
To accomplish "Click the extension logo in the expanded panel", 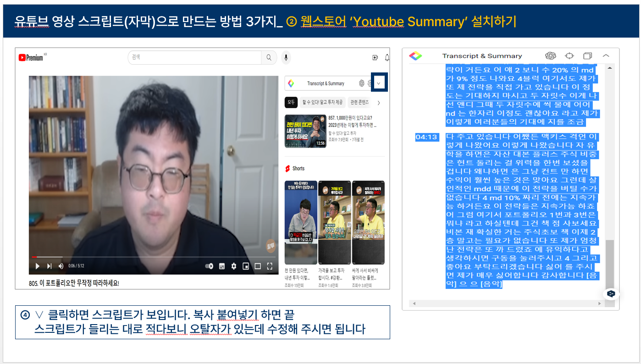I will click(x=415, y=56).
